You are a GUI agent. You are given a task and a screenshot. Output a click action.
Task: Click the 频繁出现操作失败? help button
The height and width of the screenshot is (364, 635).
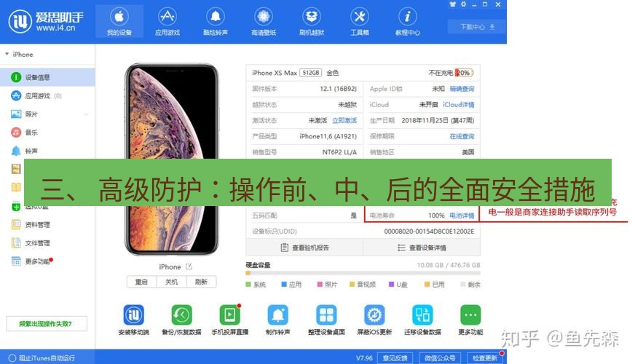coord(47,323)
